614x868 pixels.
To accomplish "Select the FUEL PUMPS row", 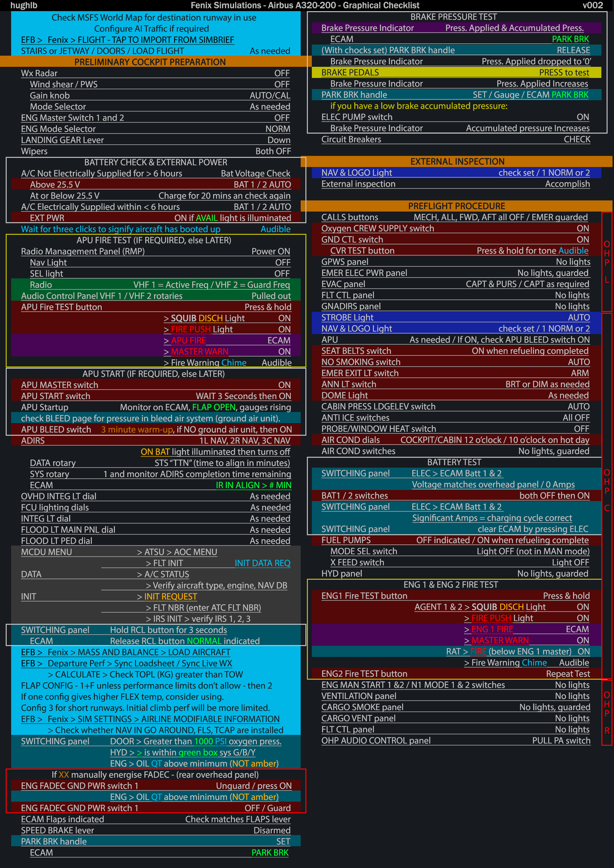I will click(x=456, y=540).
